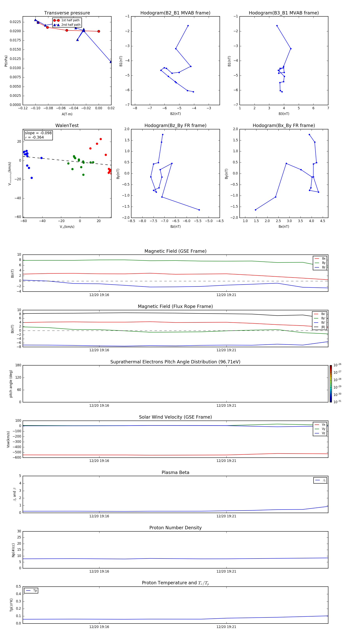
Task: Click the 'Proton Temperature and Te/Tp' title
Action: [x=175, y=583]
